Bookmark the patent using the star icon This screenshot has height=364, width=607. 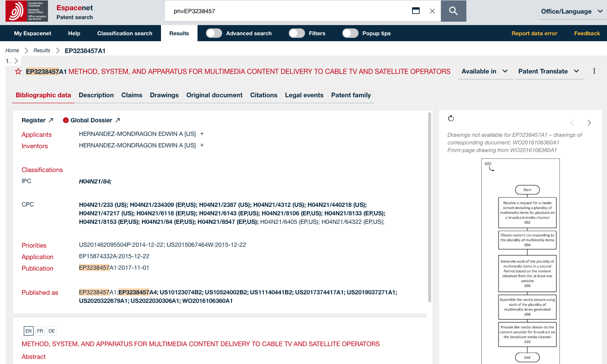18,71
